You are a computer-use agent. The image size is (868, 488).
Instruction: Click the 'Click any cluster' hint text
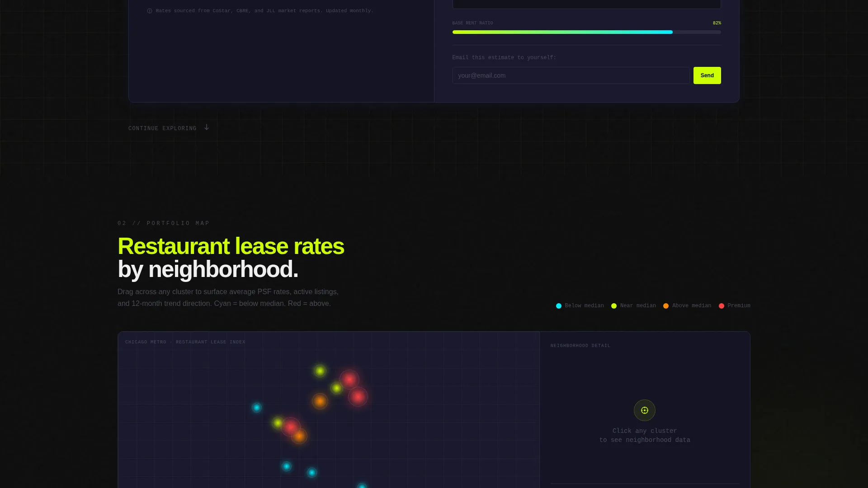pyautogui.click(x=645, y=431)
